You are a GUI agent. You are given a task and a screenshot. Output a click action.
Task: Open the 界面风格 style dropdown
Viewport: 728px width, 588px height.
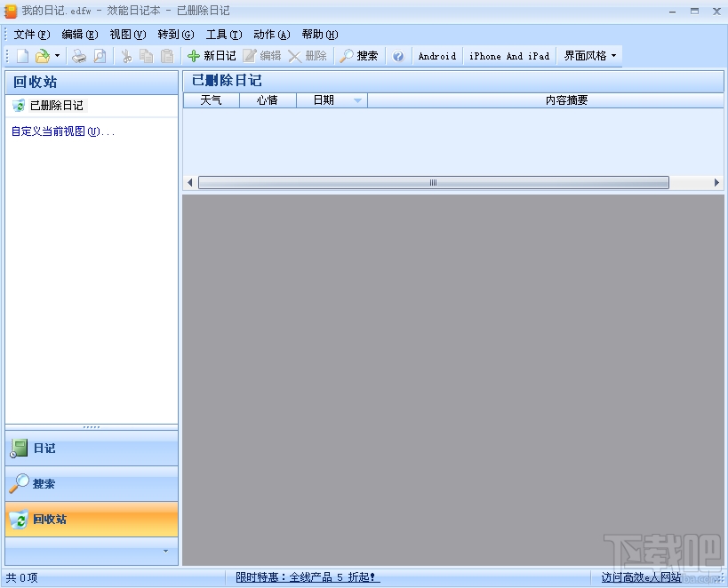pos(589,56)
